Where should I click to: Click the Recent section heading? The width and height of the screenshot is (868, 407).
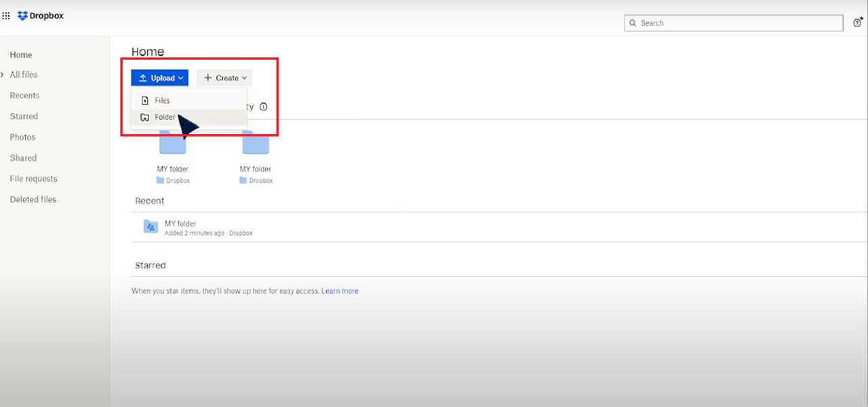coord(150,201)
